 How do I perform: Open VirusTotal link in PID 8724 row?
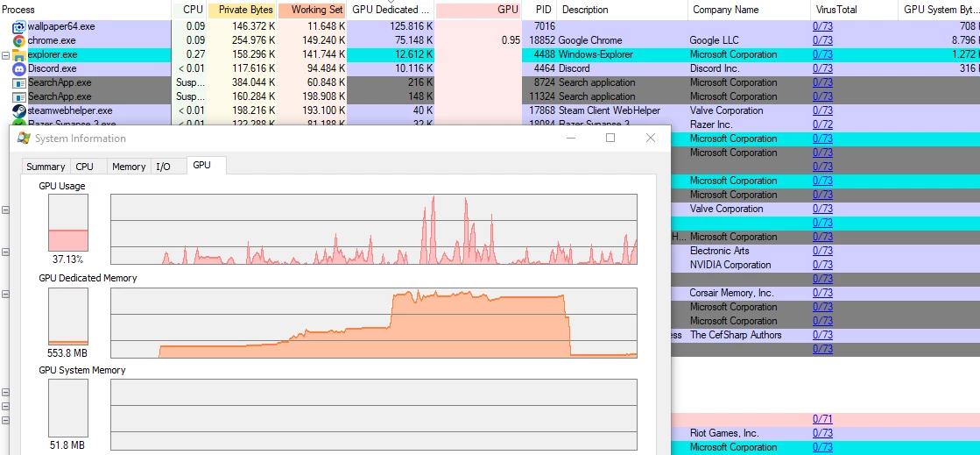822,82
